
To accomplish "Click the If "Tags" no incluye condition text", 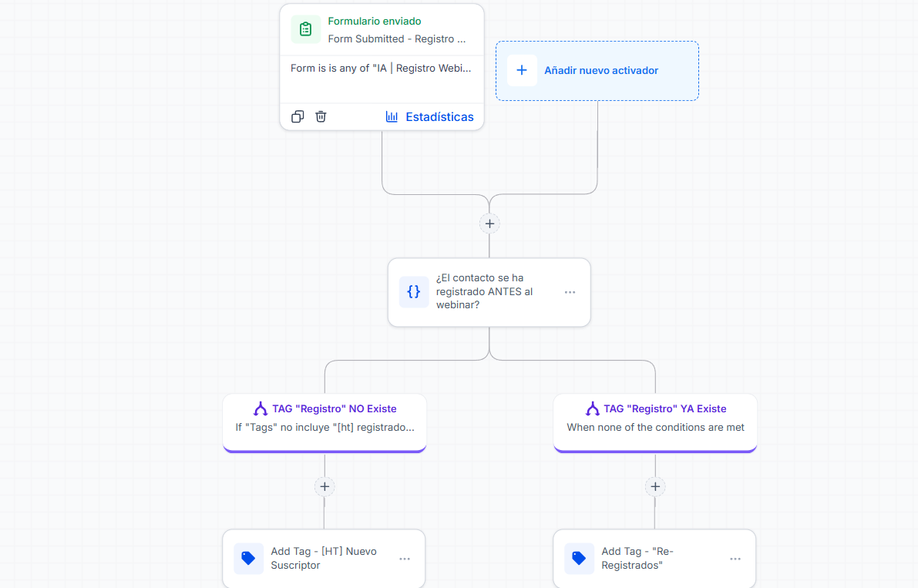I will click(325, 427).
